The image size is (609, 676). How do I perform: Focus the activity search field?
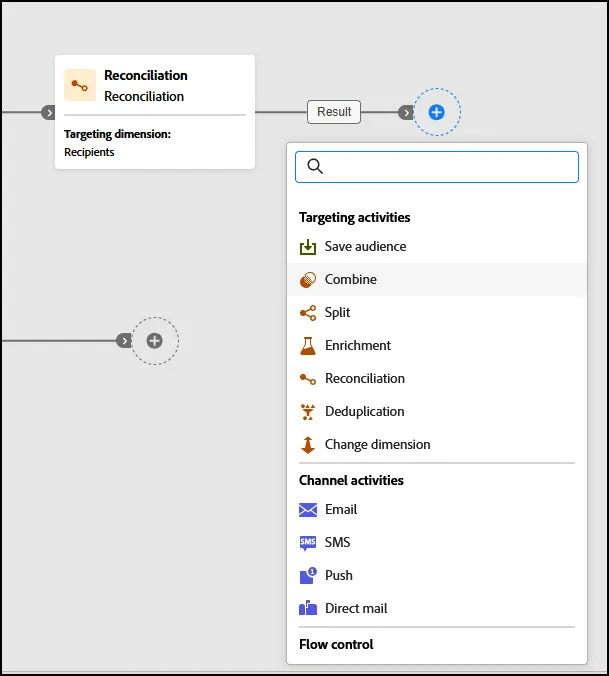point(437,167)
